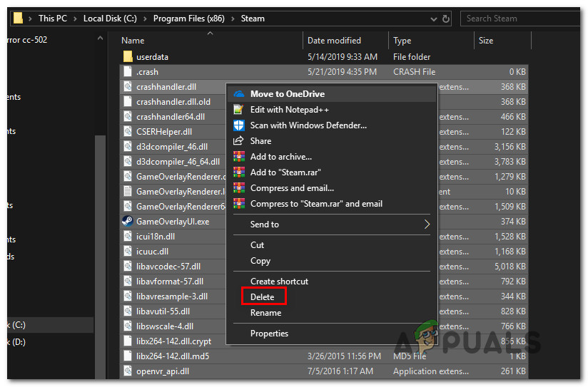The width and height of the screenshot is (588, 387).
Task: Click the Windows Defender shield icon
Action: pyautogui.click(x=239, y=125)
